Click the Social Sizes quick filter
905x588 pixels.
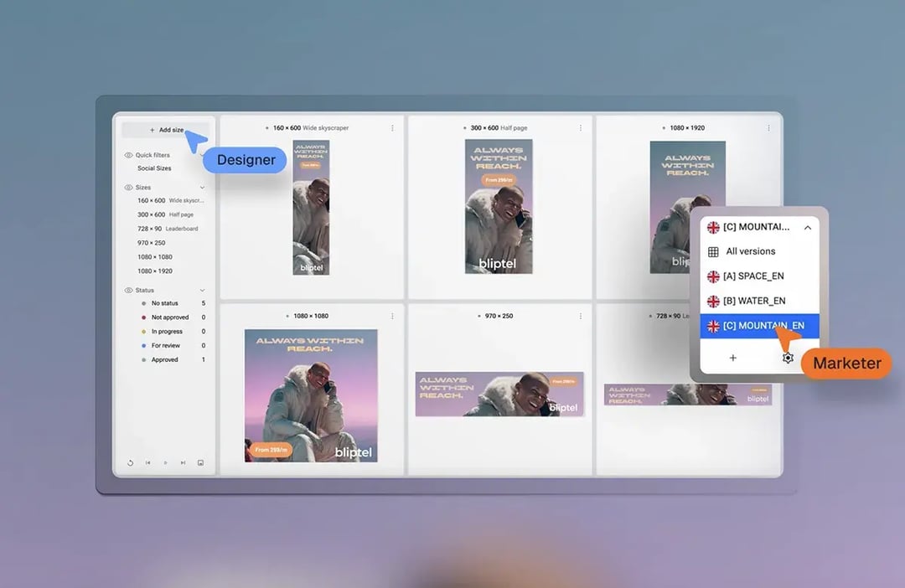tap(156, 168)
